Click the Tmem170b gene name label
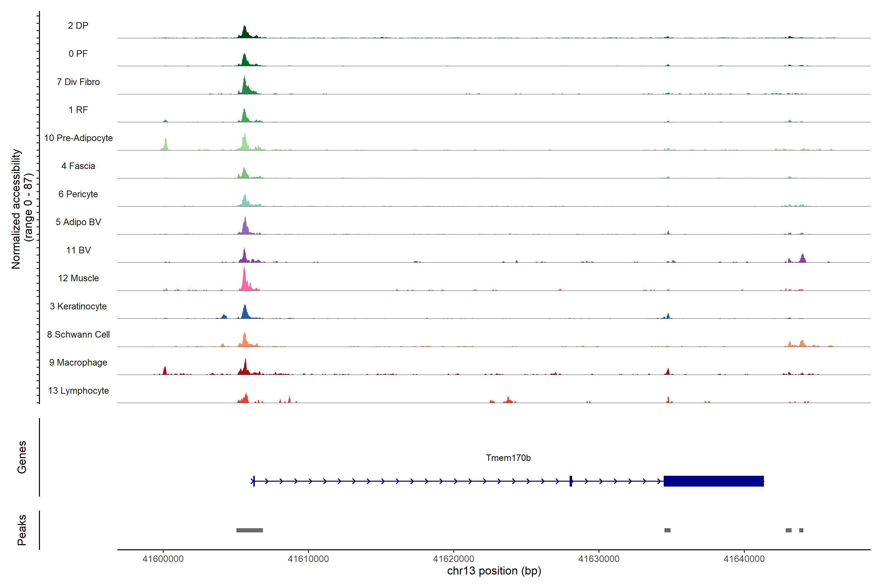This screenshot has height=588, width=882. 508,458
